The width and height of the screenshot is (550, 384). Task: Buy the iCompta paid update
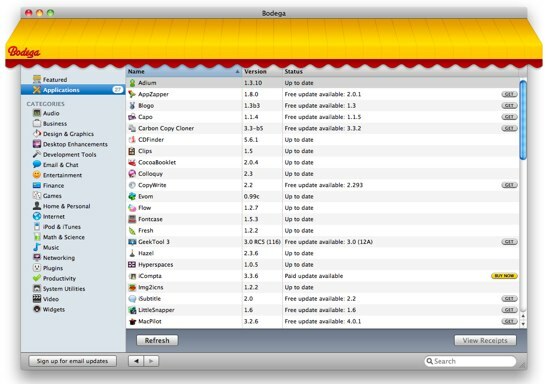[504, 276]
